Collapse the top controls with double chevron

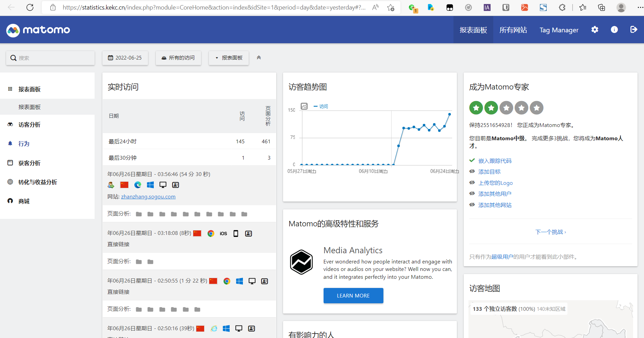pyautogui.click(x=259, y=58)
